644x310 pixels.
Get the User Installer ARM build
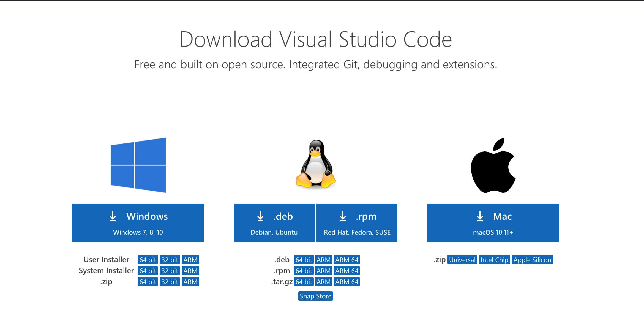(190, 260)
